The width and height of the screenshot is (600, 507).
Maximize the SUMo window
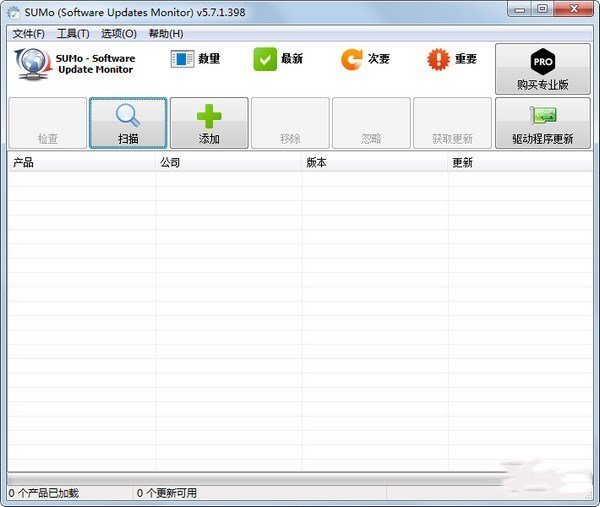click(x=542, y=9)
